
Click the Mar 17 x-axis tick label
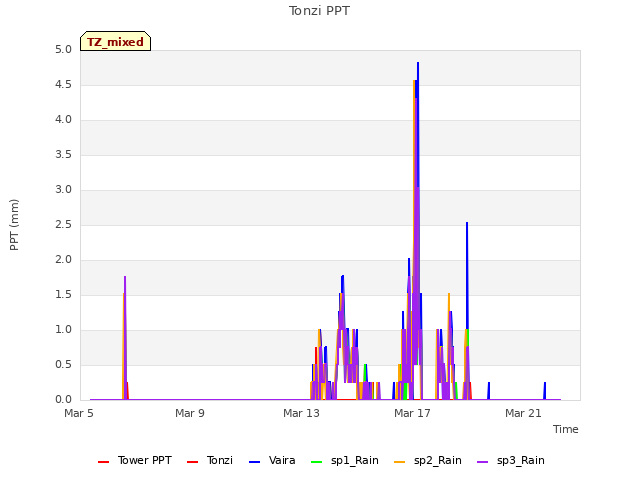412,413
